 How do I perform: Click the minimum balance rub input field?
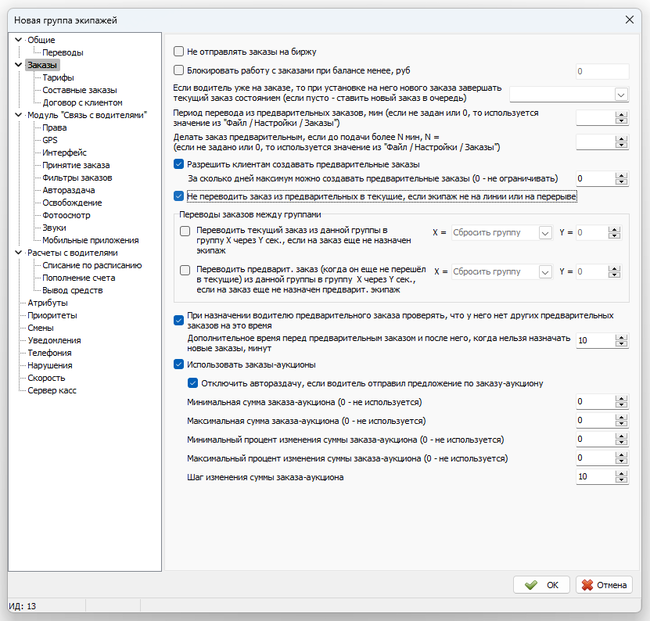(602, 72)
